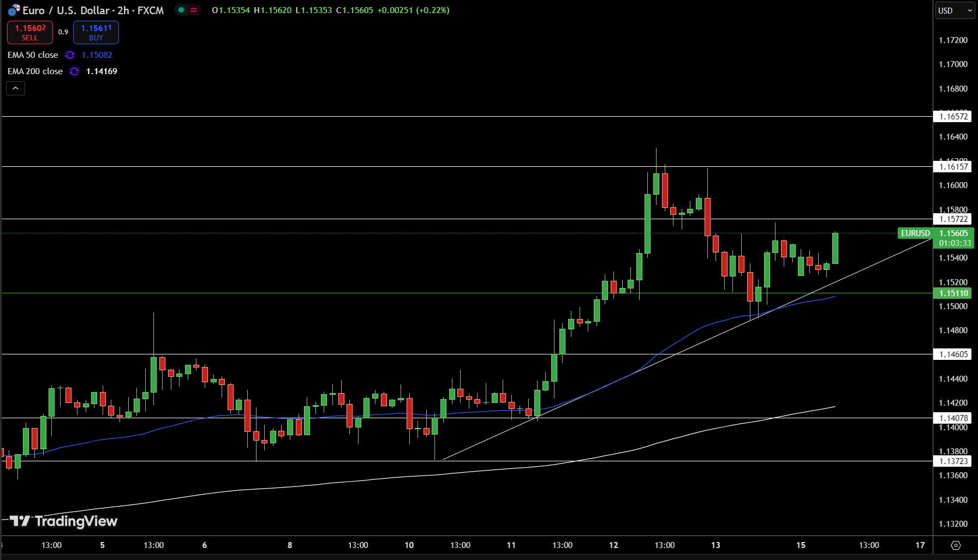Click the EMA 50 refresh loop icon
Viewport: 978px width, 560px height.
(x=70, y=55)
